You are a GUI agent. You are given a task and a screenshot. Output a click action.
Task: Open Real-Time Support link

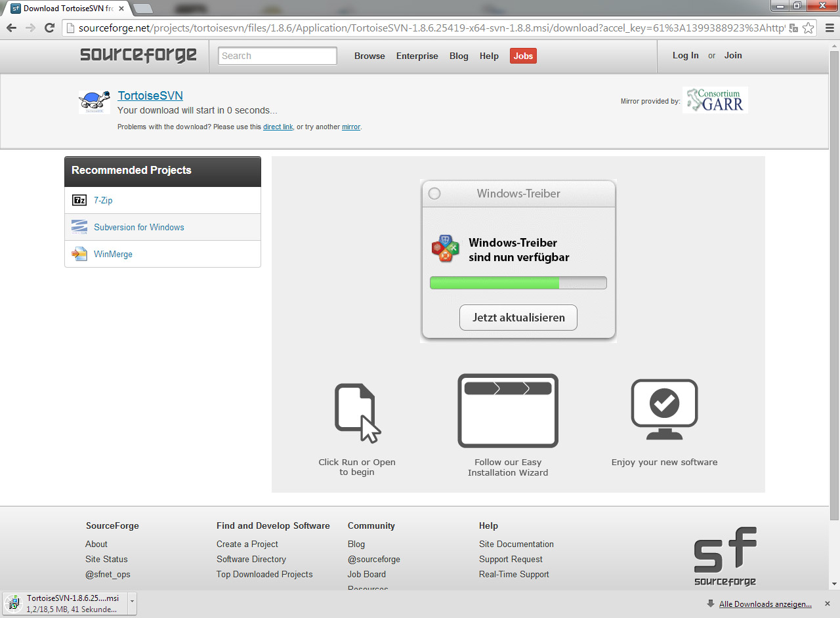(514, 574)
